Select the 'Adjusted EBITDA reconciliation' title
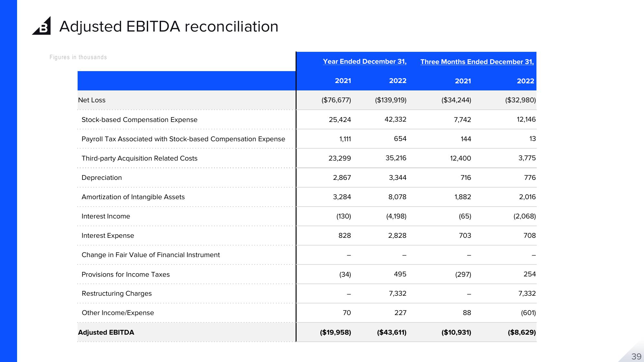 click(x=169, y=26)
